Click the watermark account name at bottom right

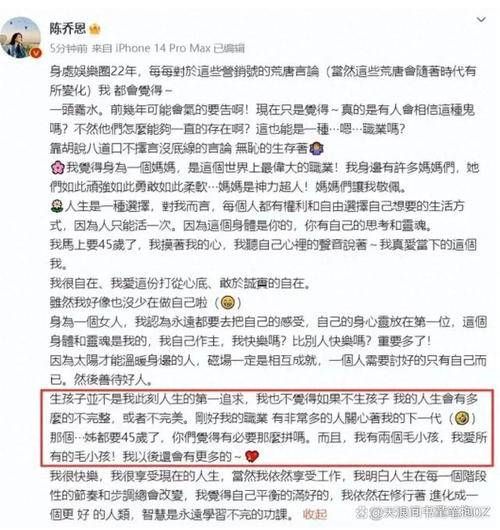(x=427, y=513)
